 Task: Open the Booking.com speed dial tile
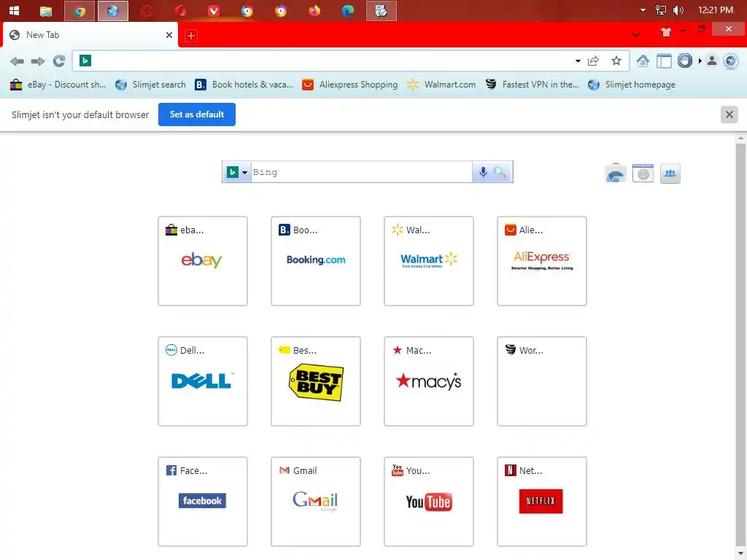click(x=315, y=261)
